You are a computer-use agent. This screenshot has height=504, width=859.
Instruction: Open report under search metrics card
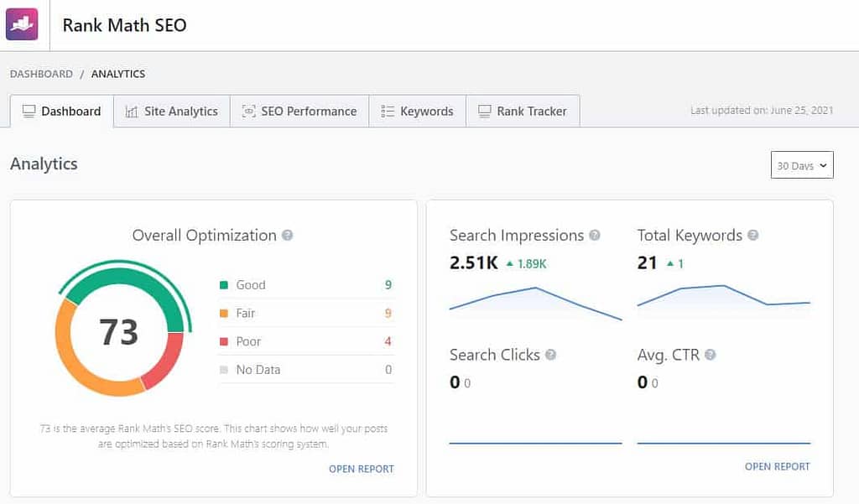(x=778, y=467)
